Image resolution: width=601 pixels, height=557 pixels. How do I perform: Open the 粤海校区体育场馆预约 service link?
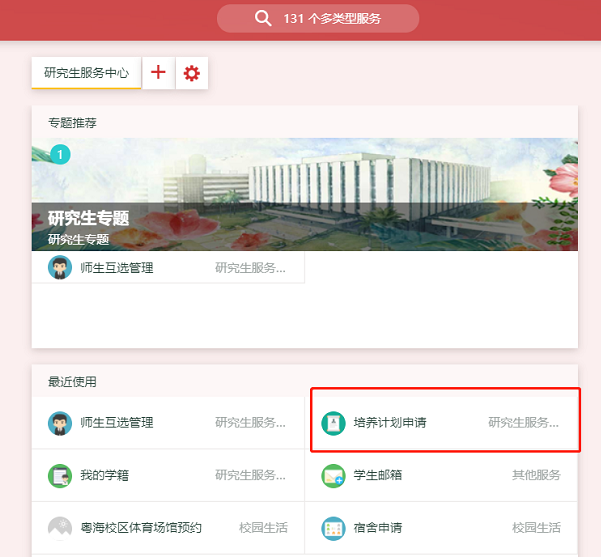point(141,527)
